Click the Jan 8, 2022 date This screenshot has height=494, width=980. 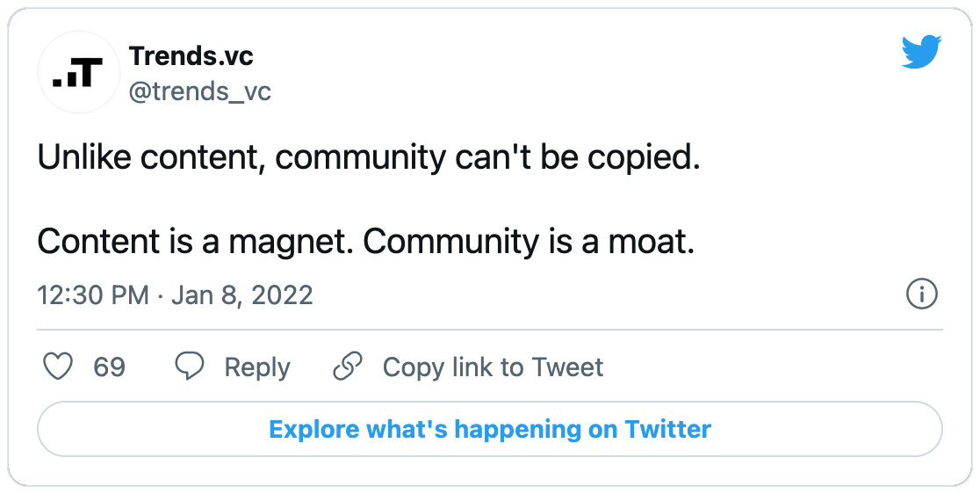[241, 295]
